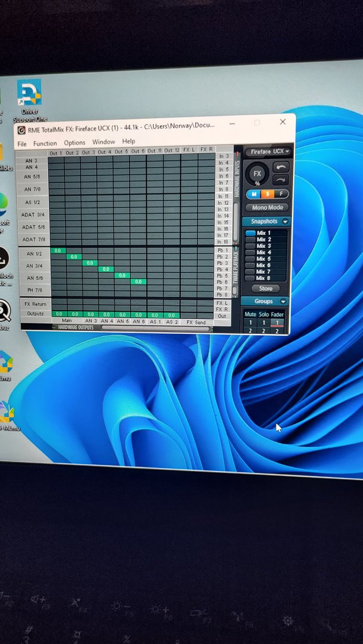Screen dimensions: 363x644
Task: Click the In 18 channel label
Action: pos(223,242)
